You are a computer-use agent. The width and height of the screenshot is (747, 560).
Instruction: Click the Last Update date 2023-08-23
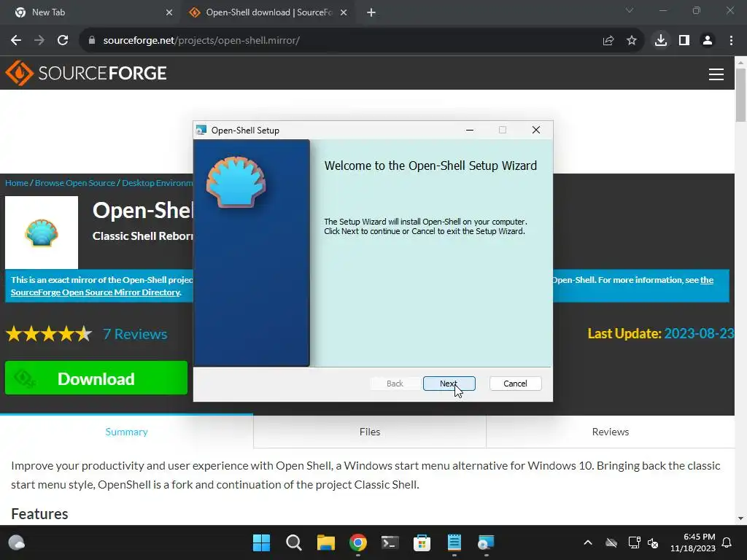point(699,333)
